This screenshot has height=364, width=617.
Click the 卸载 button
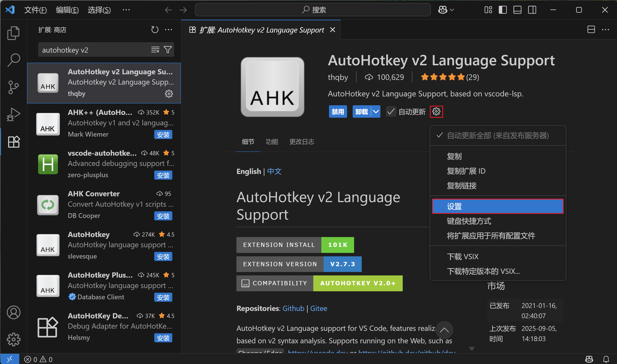tap(362, 112)
